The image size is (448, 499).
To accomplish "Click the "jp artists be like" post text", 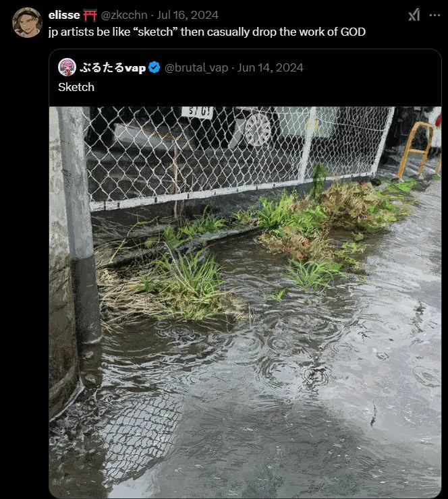I will pos(206,32).
